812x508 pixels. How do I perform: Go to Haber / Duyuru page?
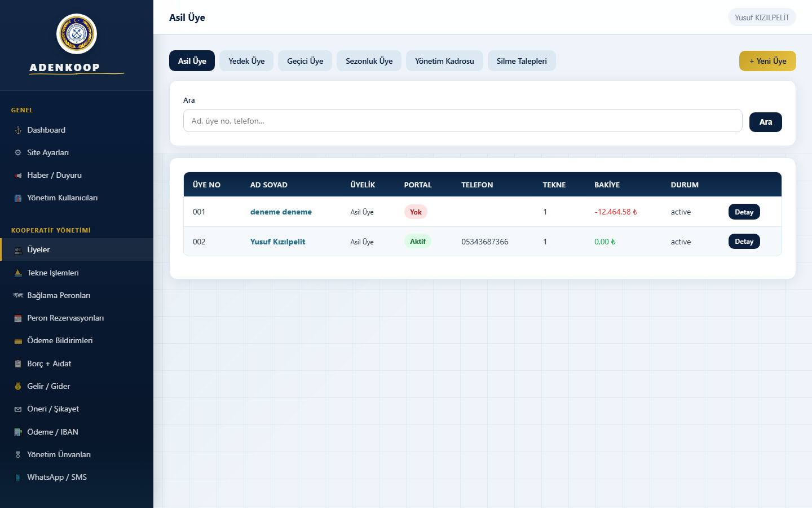pyautogui.click(x=77, y=175)
